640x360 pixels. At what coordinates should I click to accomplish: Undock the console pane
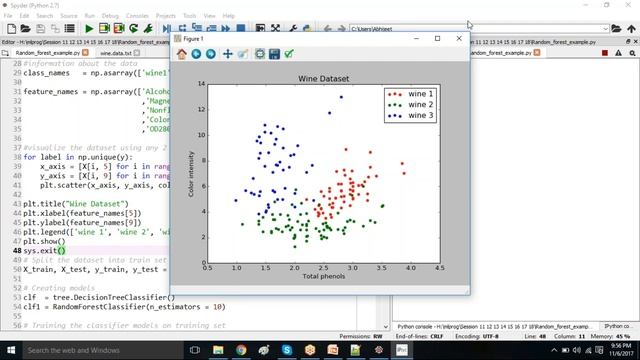[x=628, y=42]
